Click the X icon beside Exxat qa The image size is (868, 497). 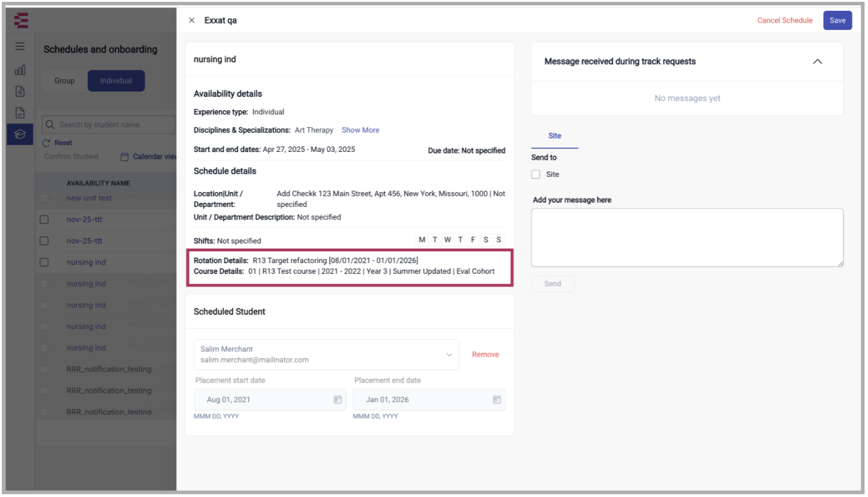[x=191, y=20]
